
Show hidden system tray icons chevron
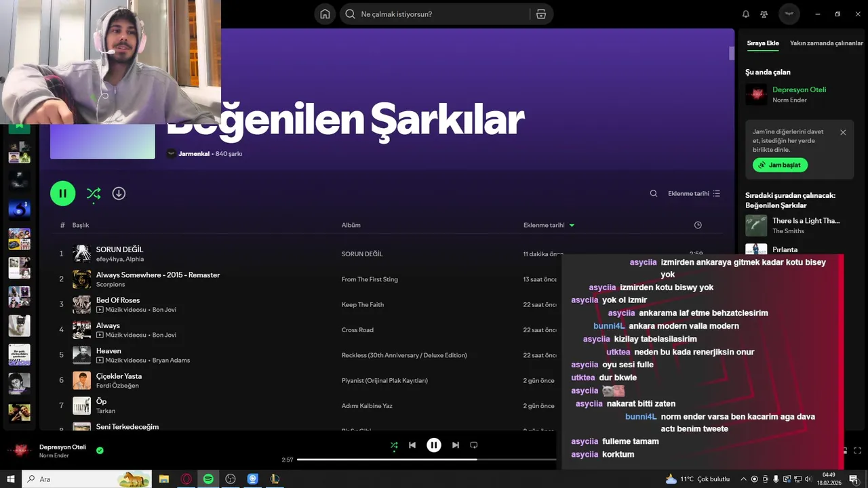(x=743, y=479)
